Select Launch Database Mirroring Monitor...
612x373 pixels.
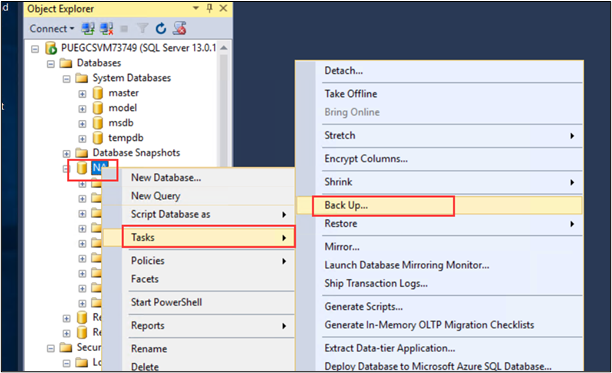pyautogui.click(x=440, y=265)
